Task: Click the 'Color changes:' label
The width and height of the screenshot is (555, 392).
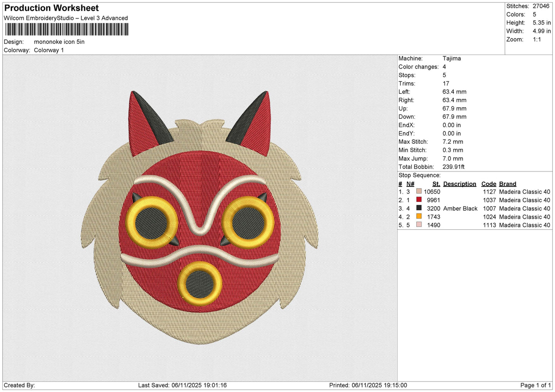Action: 419,67
